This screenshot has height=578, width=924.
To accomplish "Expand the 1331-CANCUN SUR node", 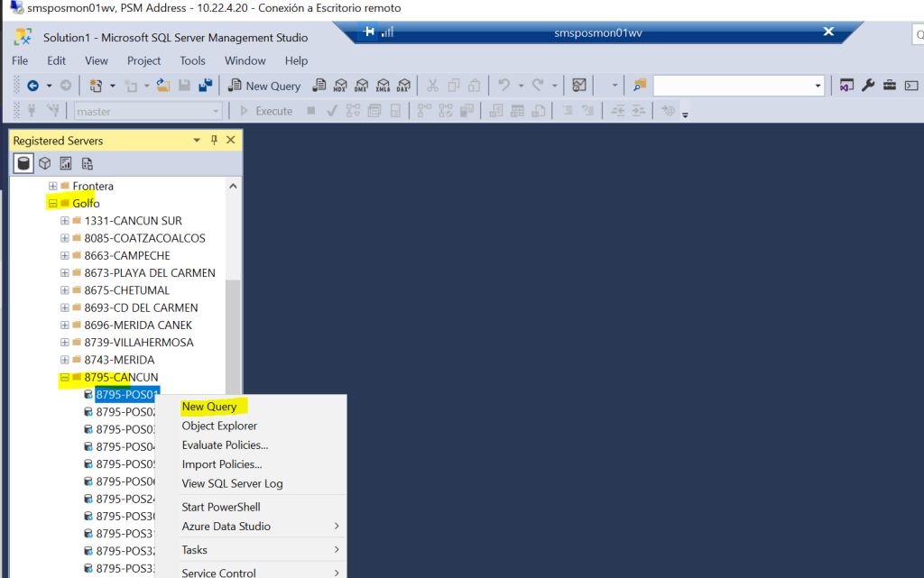I will tap(65, 221).
